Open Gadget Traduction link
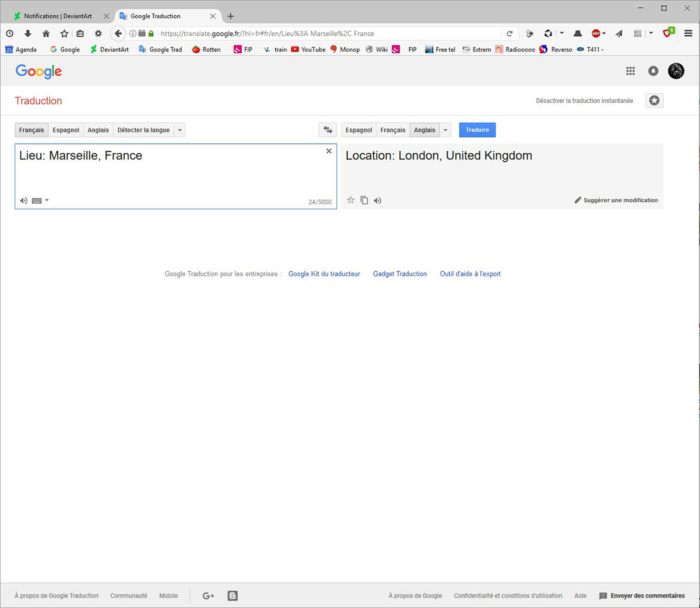This screenshot has height=608, width=700. (400, 274)
